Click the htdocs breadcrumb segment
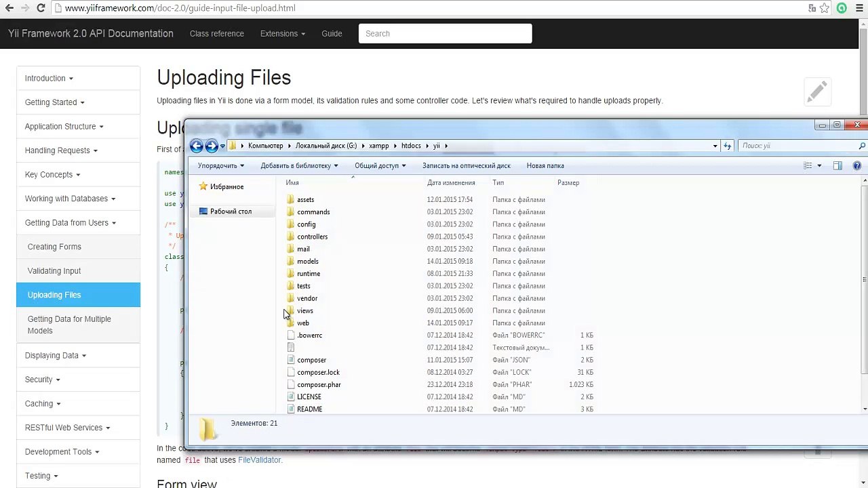The image size is (868, 488). coord(411,146)
